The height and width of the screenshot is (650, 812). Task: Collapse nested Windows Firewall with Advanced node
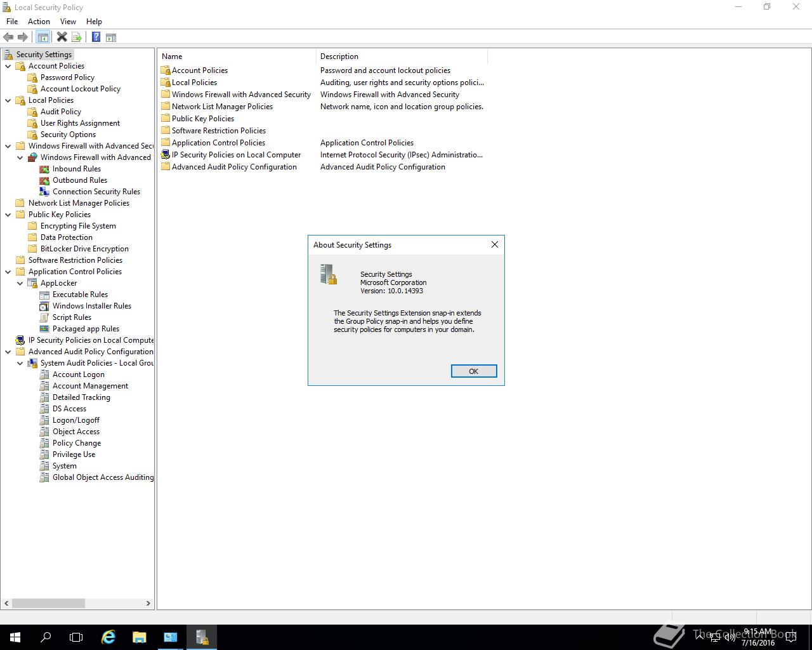point(20,157)
